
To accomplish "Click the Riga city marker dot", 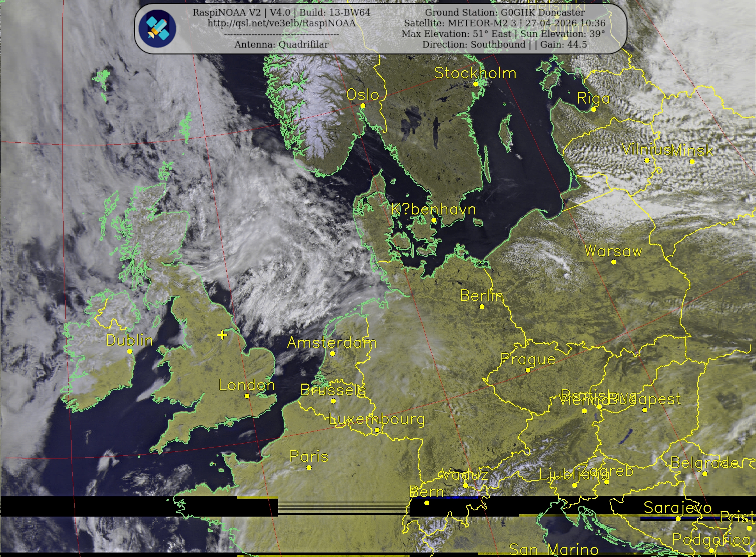I will (x=594, y=109).
